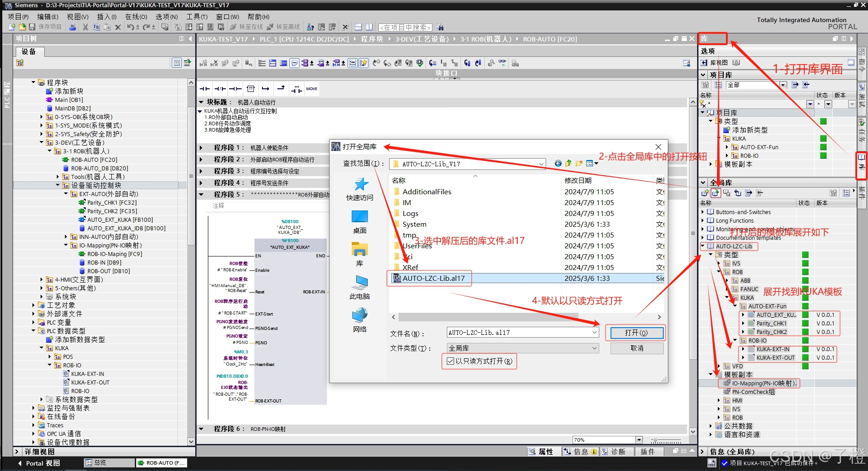This screenshot has width=868, height=471.
Task: Print via the main toolbar icon
Action: pos(73,27)
